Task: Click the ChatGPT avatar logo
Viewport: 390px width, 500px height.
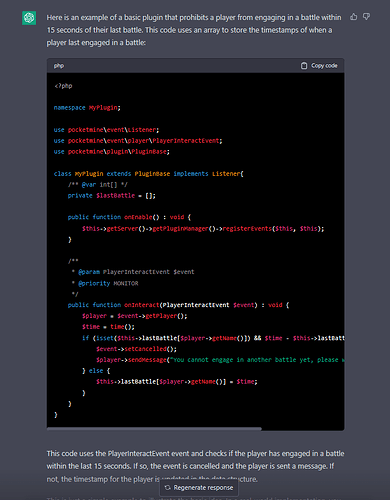Action: 29,18
